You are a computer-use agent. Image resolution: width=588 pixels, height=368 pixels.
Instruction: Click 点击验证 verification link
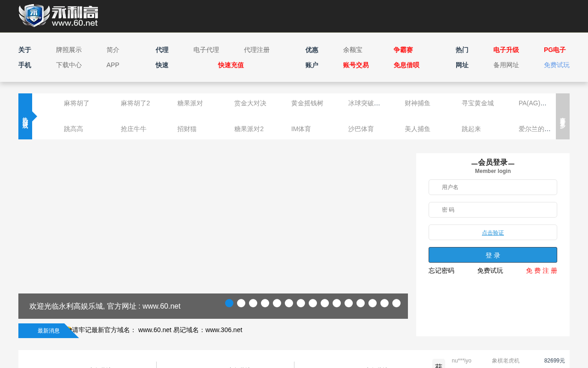[492, 233]
